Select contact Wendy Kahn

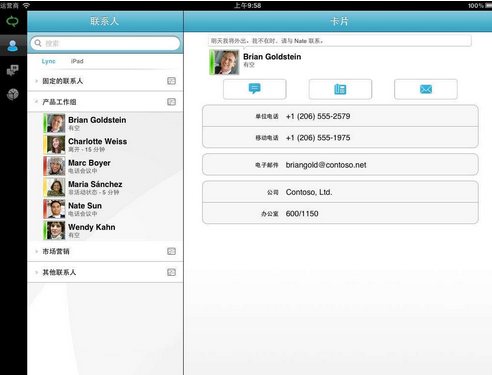106,230
